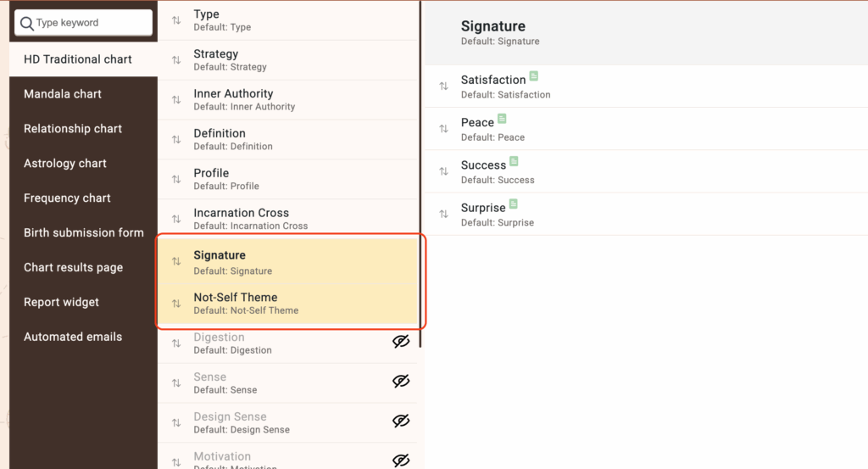The width and height of the screenshot is (868, 469).
Task: Click the green document icon beside Surprise
Action: (513, 204)
